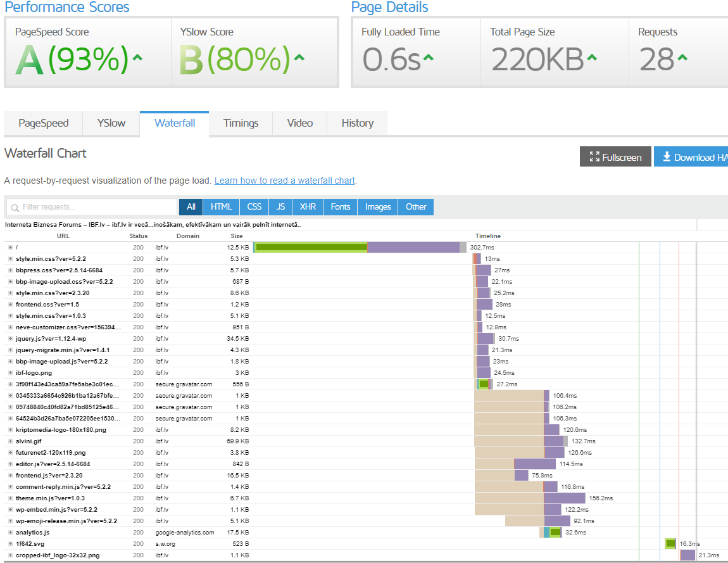728x563 pixels.
Task: Open the PageSpeed tab
Action: click(43, 123)
